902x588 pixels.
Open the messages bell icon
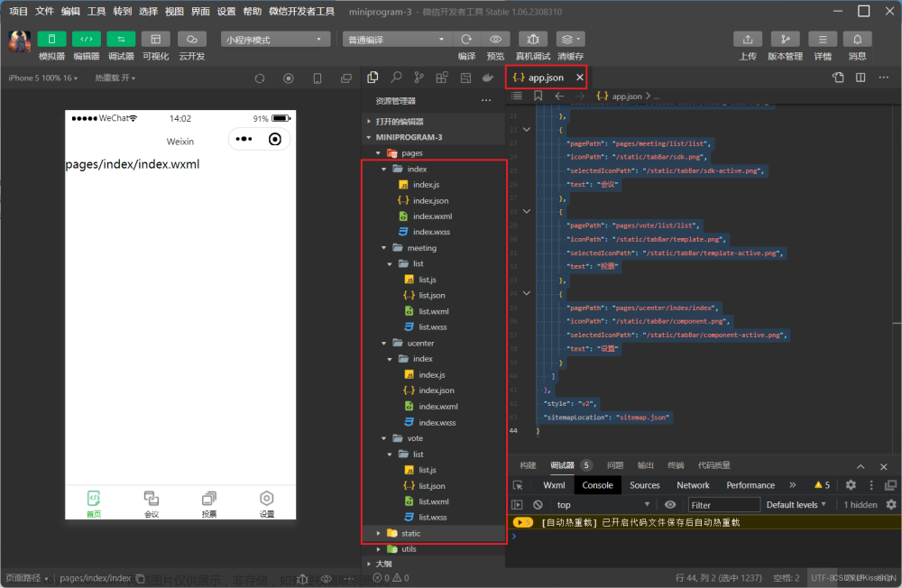(857, 39)
